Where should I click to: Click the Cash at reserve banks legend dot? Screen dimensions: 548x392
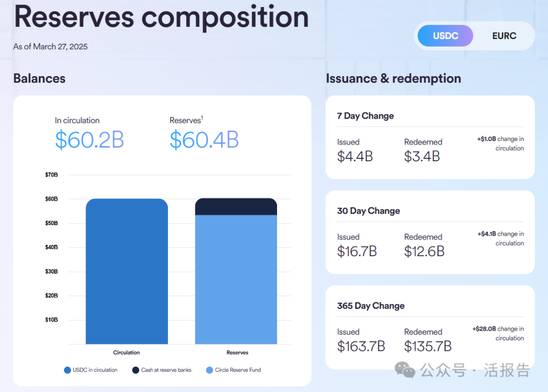(135, 370)
